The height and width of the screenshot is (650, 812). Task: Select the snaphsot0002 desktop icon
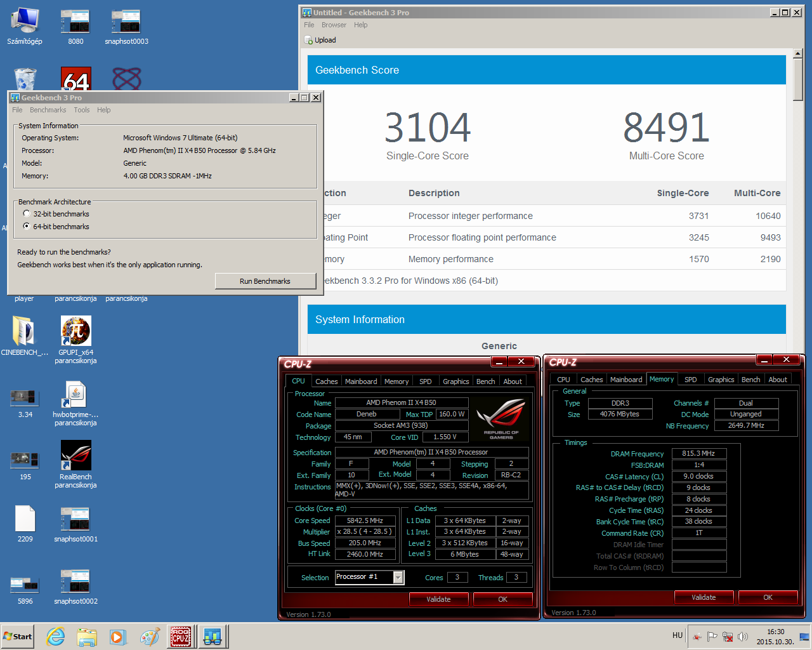pos(75,587)
